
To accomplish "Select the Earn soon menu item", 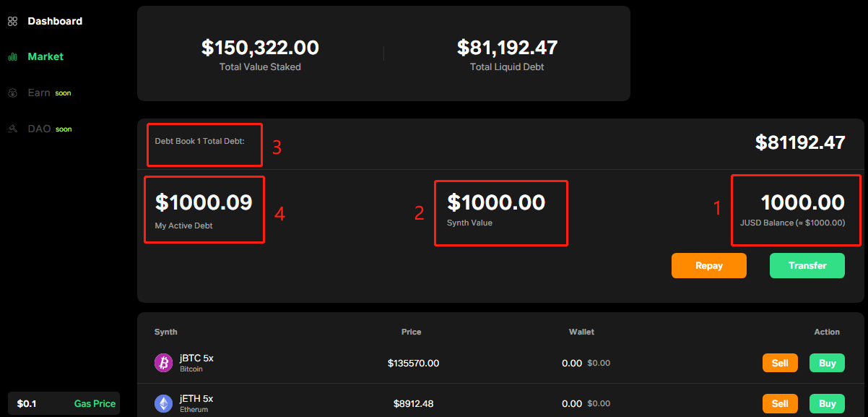I will (x=49, y=93).
